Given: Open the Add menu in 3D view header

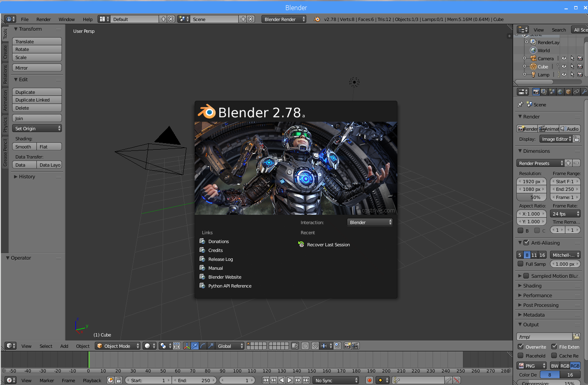Looking at the screenshot, I should [64, 346].
